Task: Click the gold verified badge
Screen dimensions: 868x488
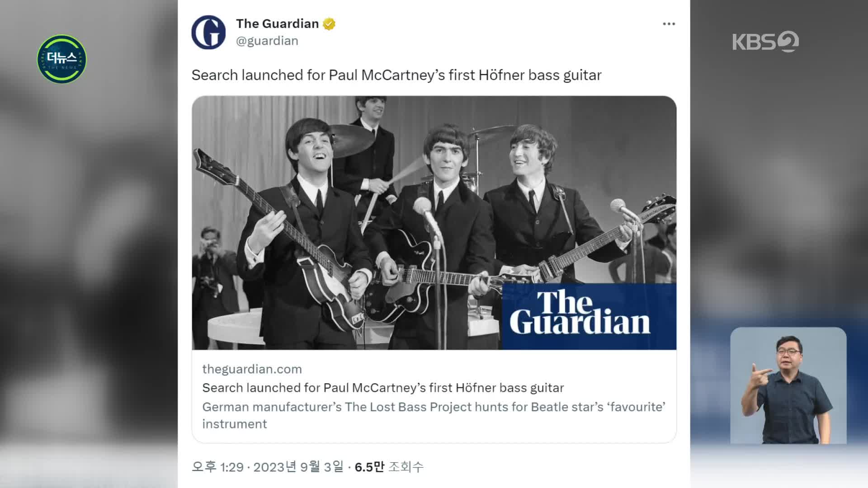Action: click(x=329, y=24)
